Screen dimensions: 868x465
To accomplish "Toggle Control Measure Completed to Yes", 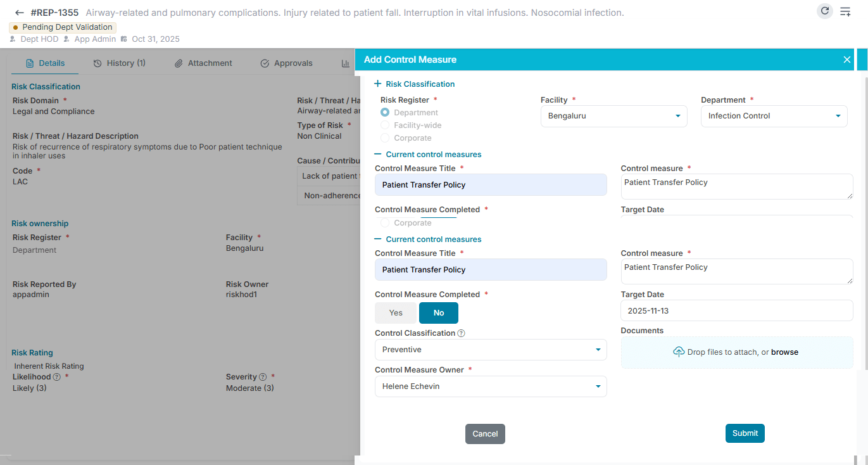I will coord(396,312).
